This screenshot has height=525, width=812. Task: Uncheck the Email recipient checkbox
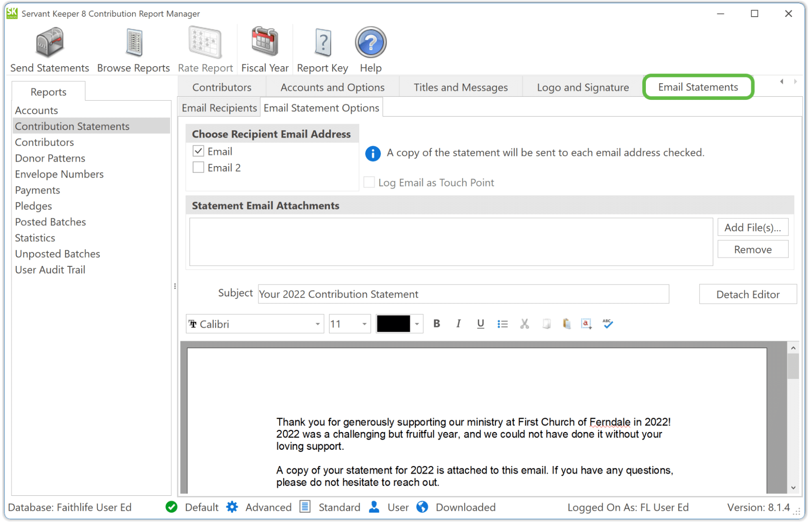pos(198,151)
